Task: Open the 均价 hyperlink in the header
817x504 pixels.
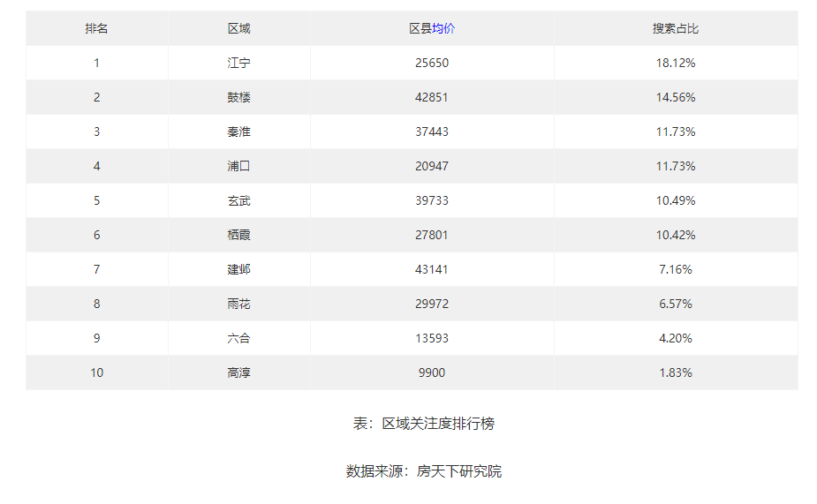Action: click(x=443, y=28)
